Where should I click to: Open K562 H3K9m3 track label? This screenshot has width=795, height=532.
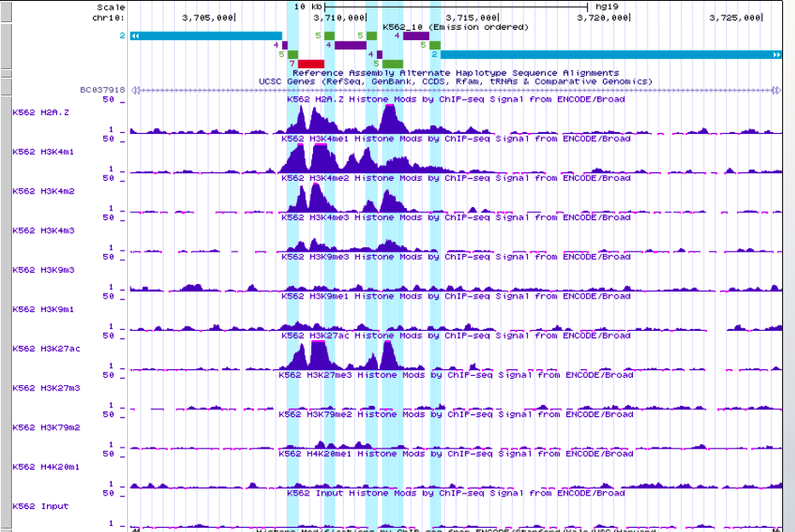tap(44, 270)
